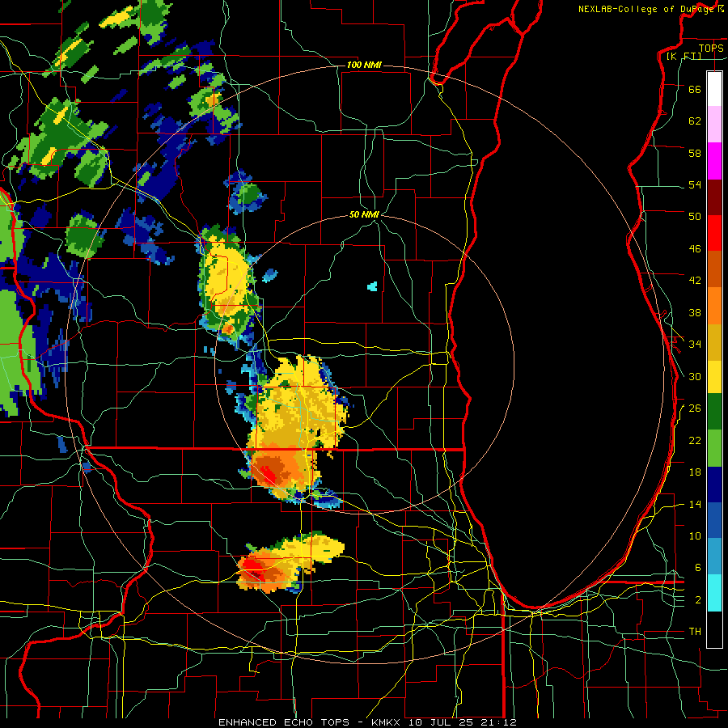Click the 'TH' threshold legend label

(x=695, y=632)
